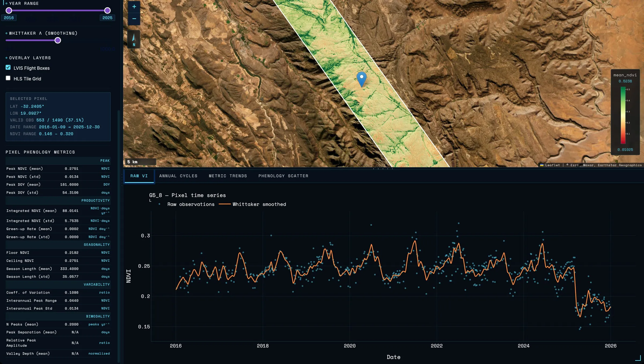Click the N Peaks (mean) row
Screen dimensions: 644x364
coord(58,324)
